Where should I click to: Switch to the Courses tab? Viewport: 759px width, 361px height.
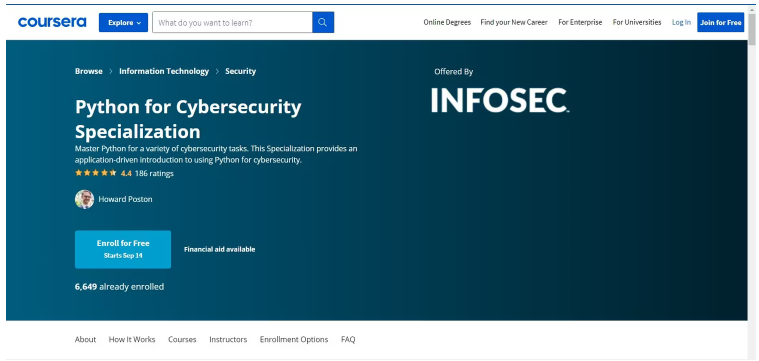(x=182, y=339)
